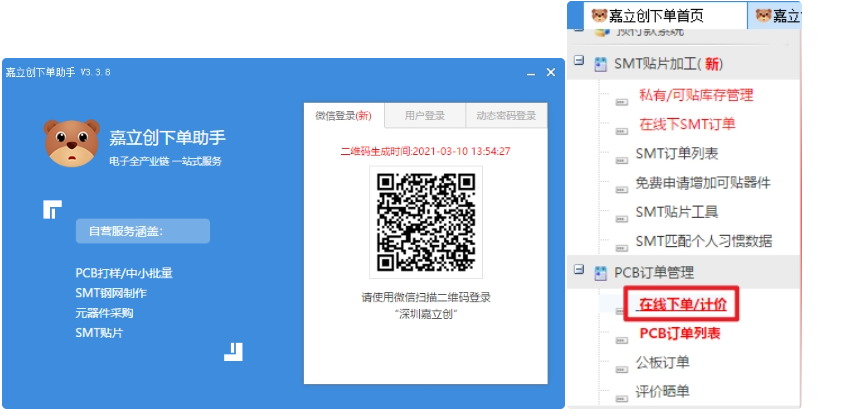Open 在线下SMT订单 in the tree
Image resolution: width=845 pixels, height=418 pixels.
pos(687,124)
